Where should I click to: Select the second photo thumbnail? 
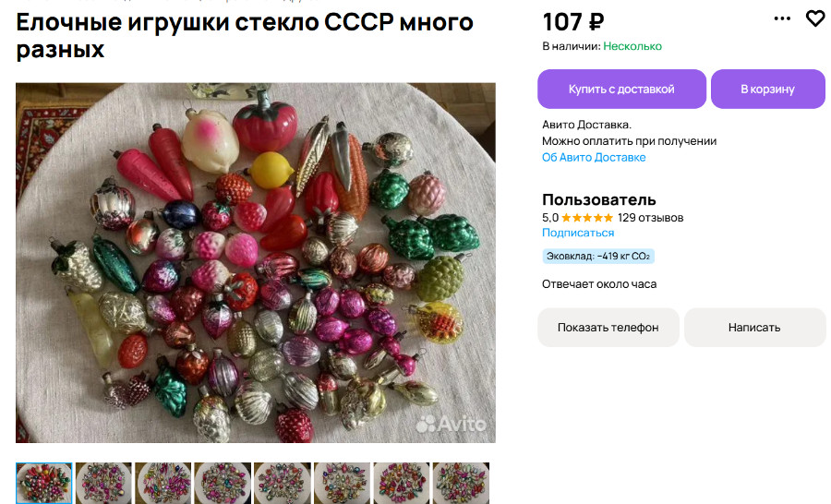103,483
